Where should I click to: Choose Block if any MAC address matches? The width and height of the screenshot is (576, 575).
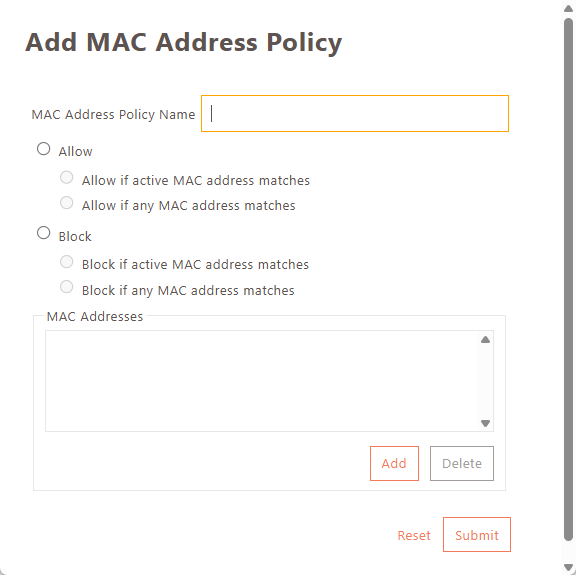pos(66,287)
